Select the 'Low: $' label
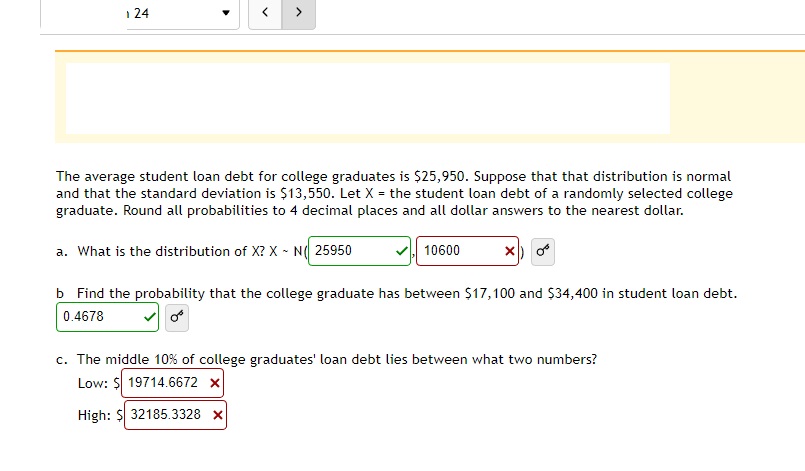The height and width of the screenshot is (471, 805). pos(99,383)
